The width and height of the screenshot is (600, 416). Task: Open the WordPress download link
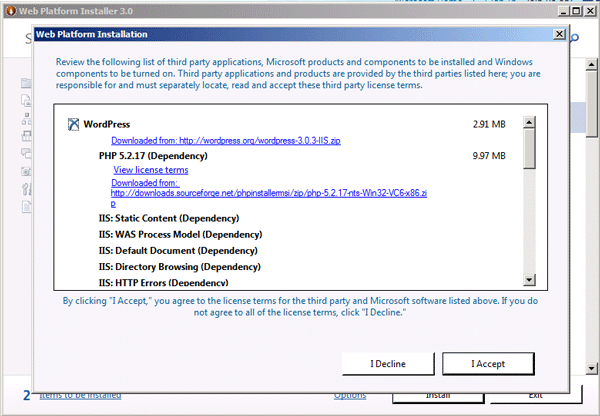click(x=226, y=140)
